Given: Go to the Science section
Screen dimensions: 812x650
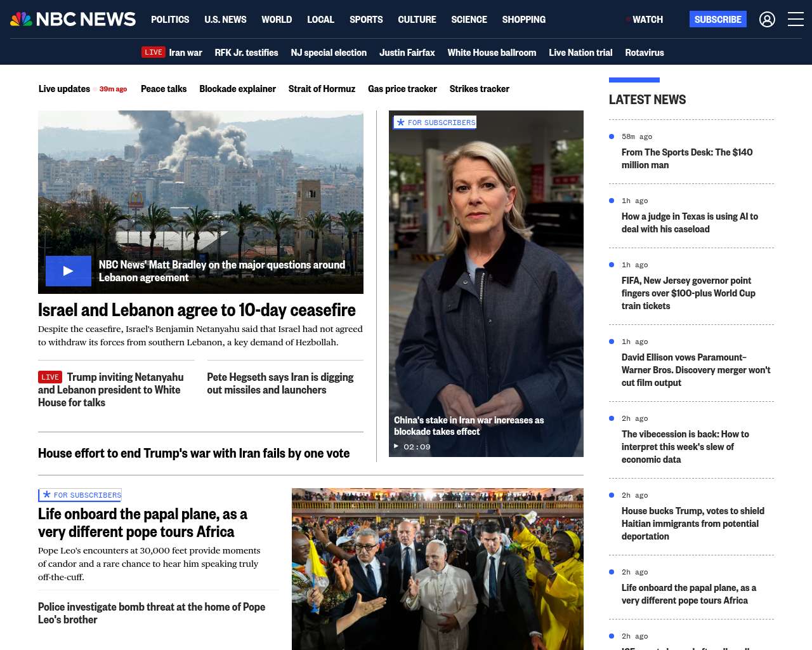Looking at the screenshot, I should pyautogui.click(x=469, y=20).
